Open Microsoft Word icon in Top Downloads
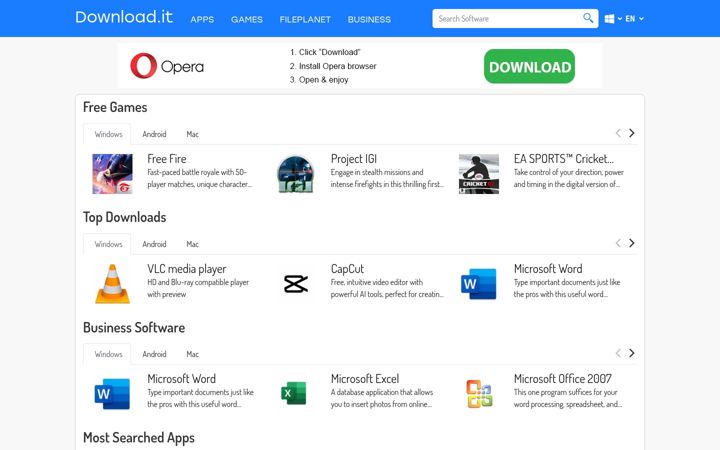Image resolution: width=720 pixels, height=450 pixels. tap(479, 284)
